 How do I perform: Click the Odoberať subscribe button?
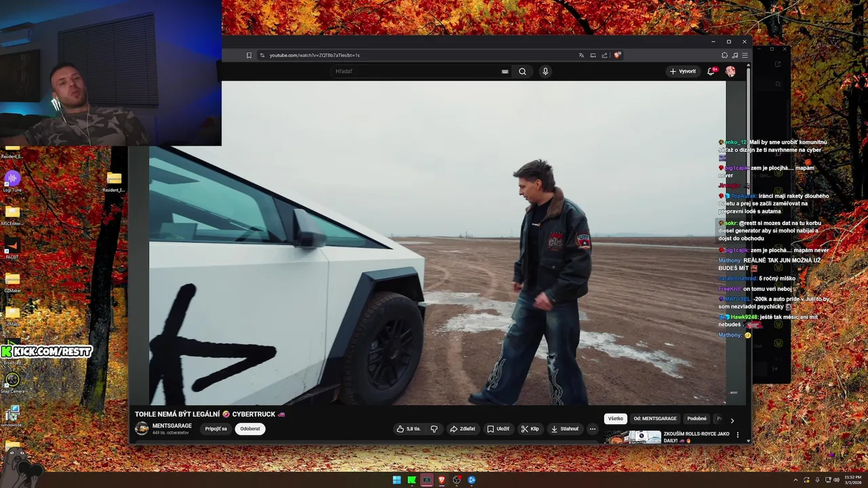tap(250, 428)
